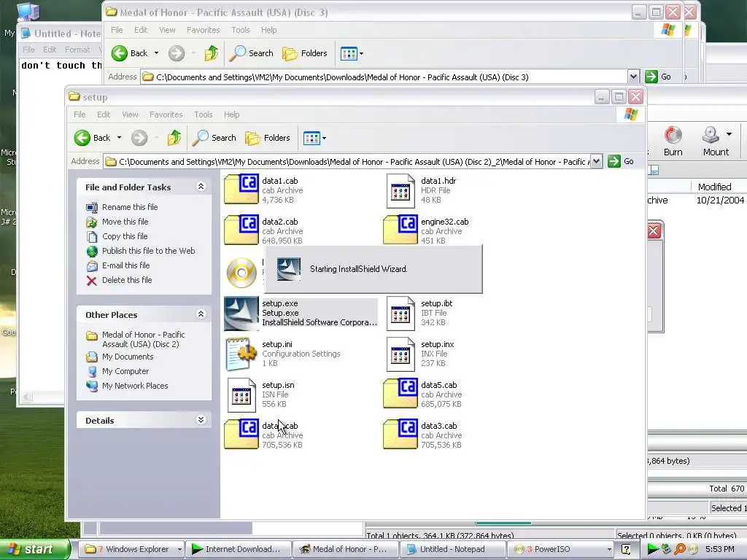Open File menu in setup window

(x=80, y=114)
